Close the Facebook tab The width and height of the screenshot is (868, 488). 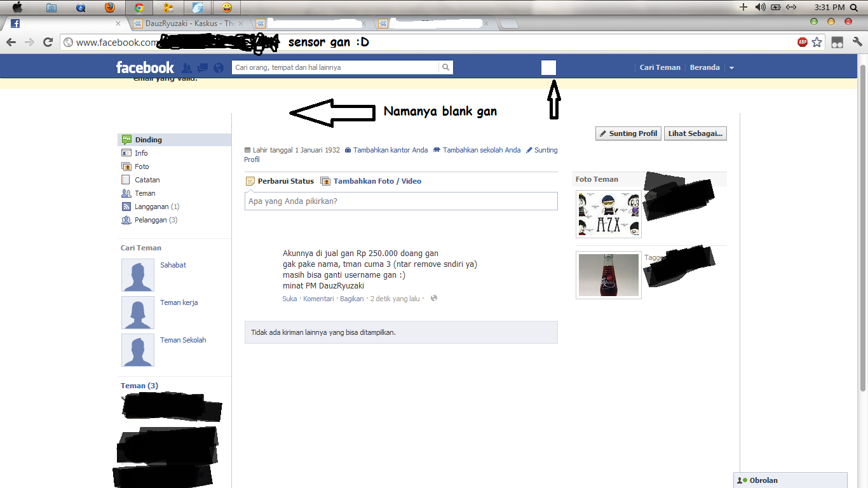tap(118, 24)
